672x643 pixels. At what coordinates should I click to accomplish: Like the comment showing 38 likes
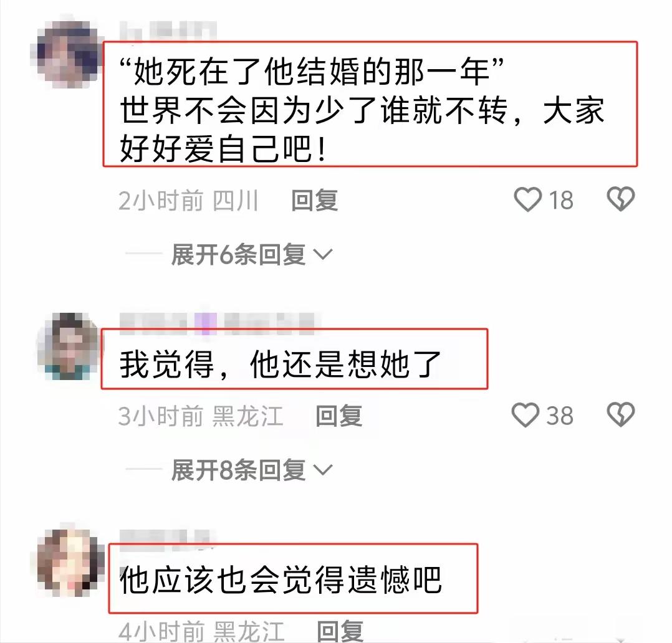526,415
